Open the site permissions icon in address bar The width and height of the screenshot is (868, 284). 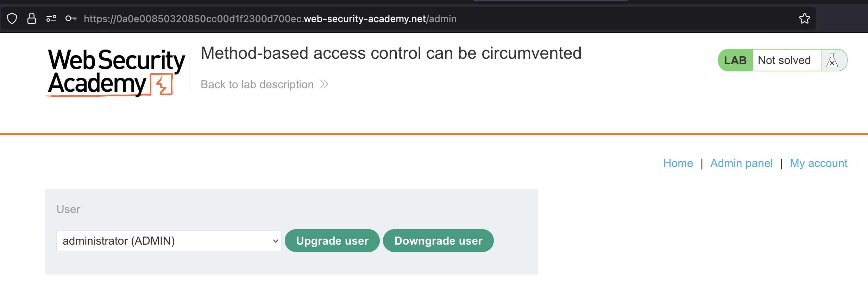51,18
